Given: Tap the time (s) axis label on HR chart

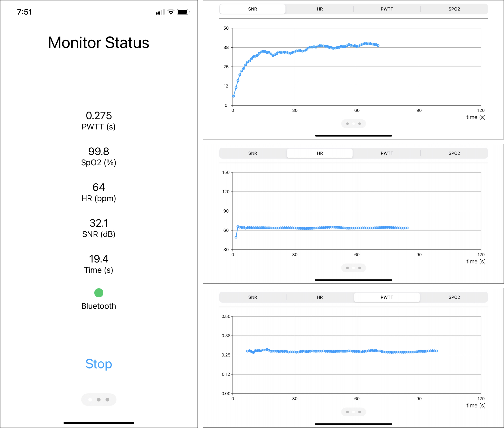Looking at the screenshot, I should click(x=476, y=262).
